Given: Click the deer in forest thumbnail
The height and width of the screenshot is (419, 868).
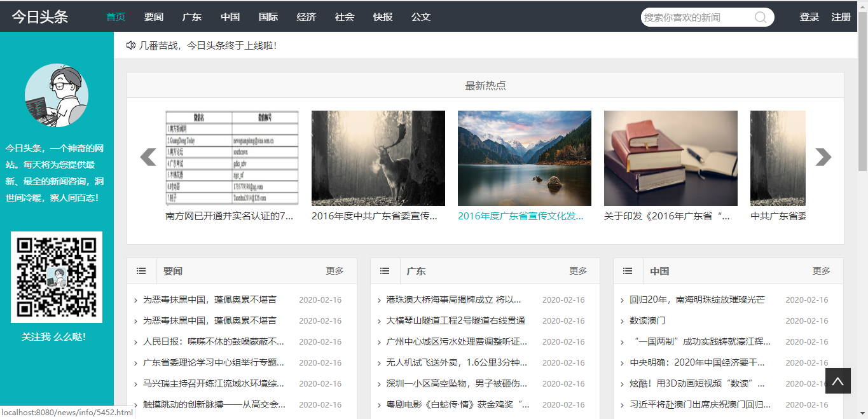Looking at the screenshot, I should tap(378, 158).
